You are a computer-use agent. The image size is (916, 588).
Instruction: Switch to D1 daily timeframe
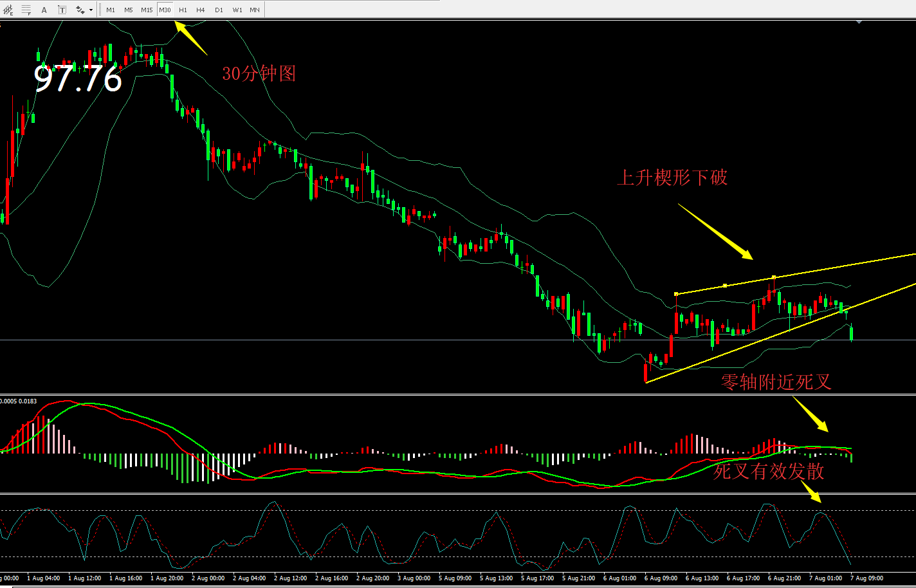219,10
